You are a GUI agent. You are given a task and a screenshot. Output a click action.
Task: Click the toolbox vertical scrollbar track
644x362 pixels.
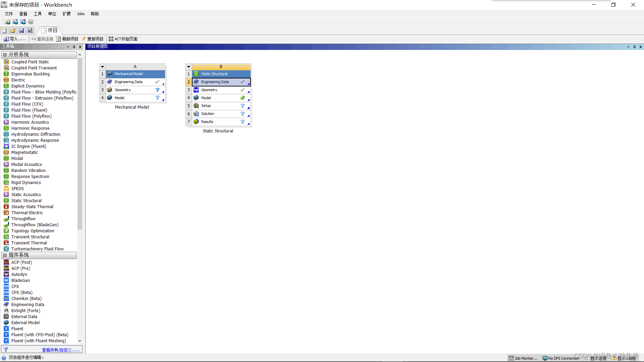79,285
